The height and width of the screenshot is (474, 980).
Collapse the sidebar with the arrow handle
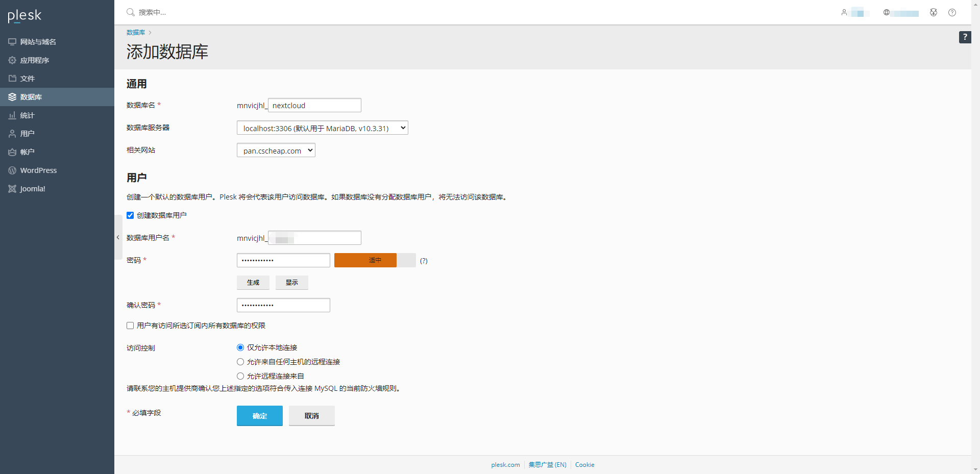pos(118,237)
